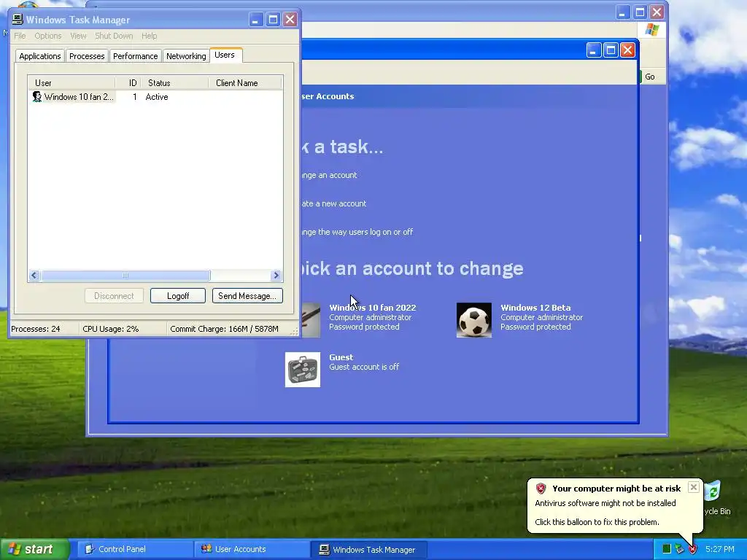The width and height of the screenshot is (747, 560).
Task: Click the Create a new account link
Action: point(333,203)
